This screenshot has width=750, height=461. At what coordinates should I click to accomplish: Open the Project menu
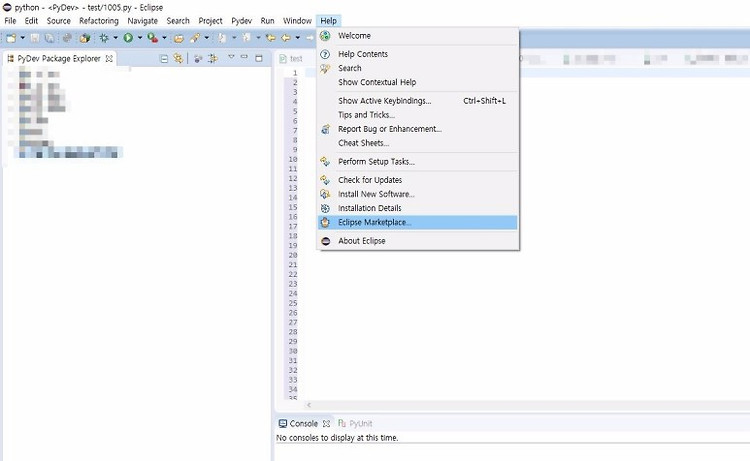click(x=210, y=21)
